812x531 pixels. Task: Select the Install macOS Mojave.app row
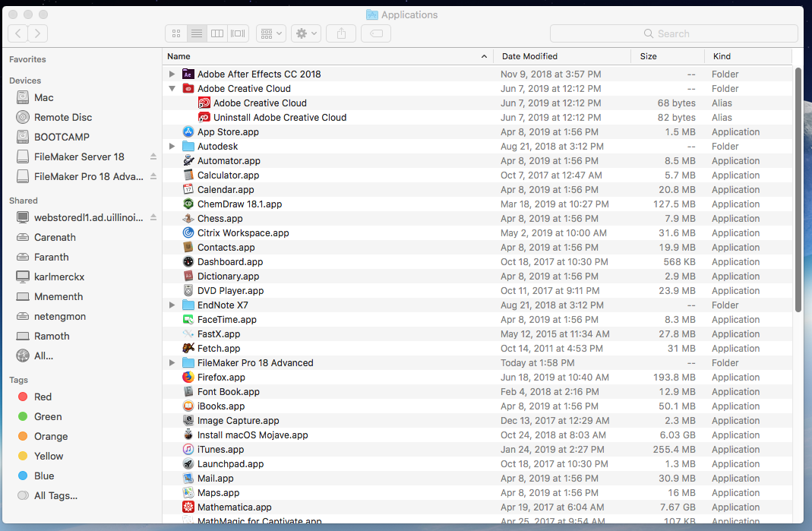pos(478,435)
